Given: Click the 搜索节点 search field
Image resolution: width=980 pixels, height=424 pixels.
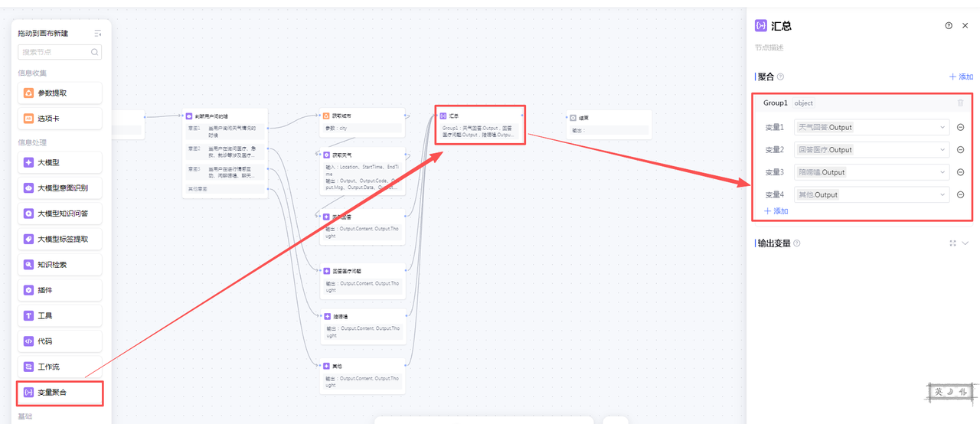Looking at the screenshot, I should (x=55, y=52).
